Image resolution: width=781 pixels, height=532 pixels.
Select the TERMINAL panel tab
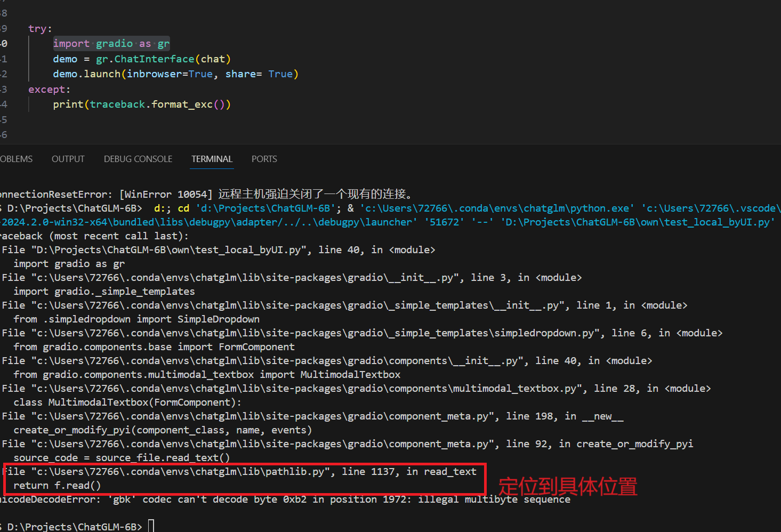(212, 159)
